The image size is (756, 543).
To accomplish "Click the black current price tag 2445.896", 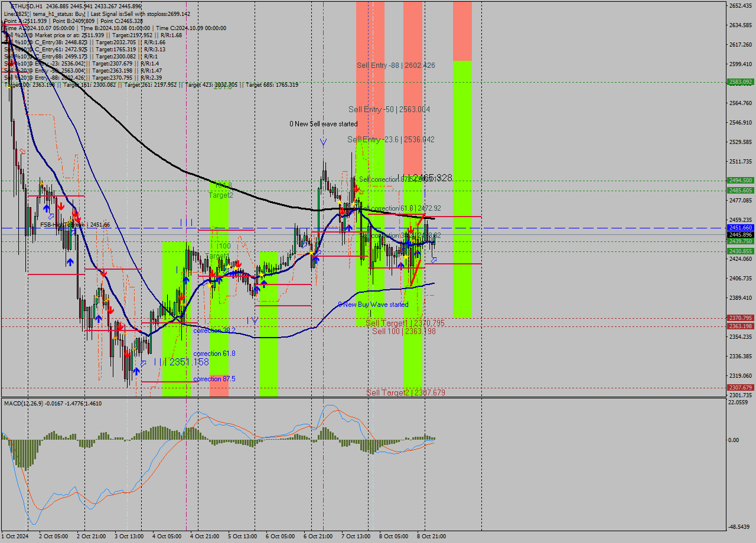I will (x=740, y=234).
